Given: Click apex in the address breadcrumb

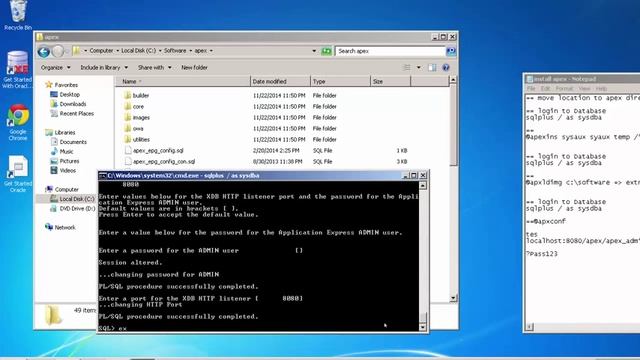Looking at the screenshot, I should pyautogui.click(x=200, y=51).
